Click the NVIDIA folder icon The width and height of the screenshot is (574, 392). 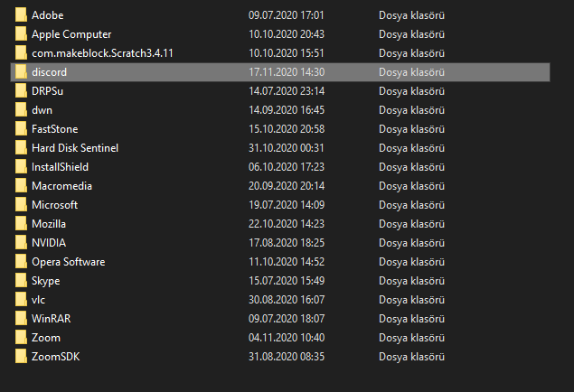[x=21, y=243]
